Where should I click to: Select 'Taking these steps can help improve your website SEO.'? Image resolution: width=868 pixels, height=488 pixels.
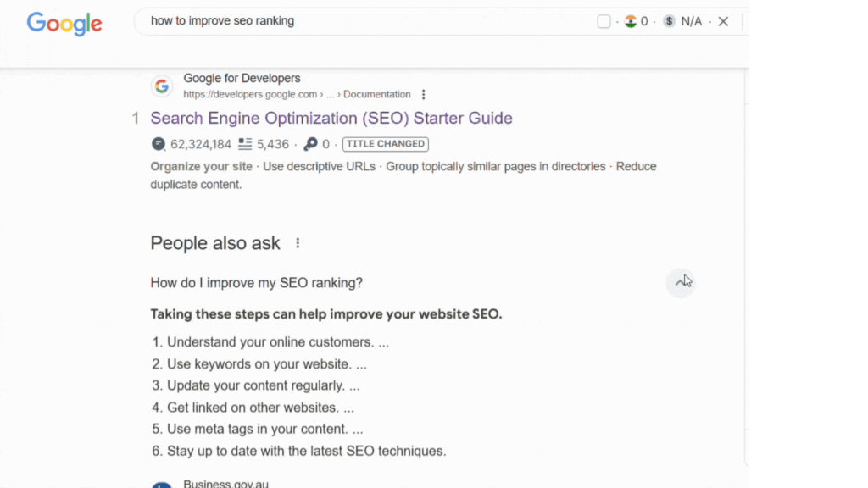[326, 314]
